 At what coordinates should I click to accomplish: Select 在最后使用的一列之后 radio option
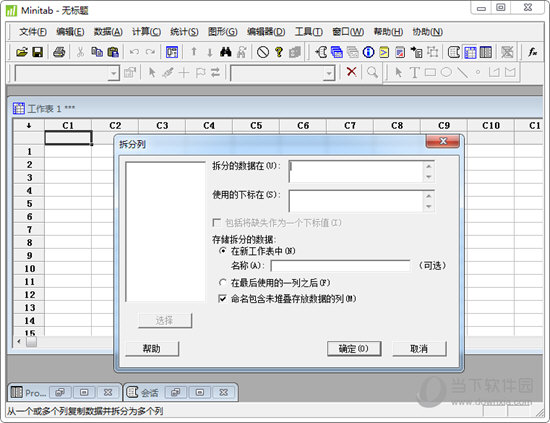[x=222, y=282]
